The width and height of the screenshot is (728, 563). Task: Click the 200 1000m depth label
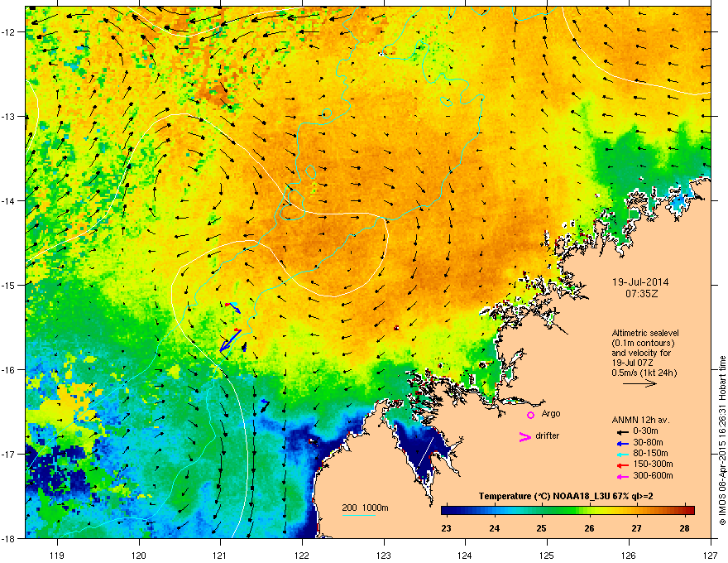coord(365,508)
